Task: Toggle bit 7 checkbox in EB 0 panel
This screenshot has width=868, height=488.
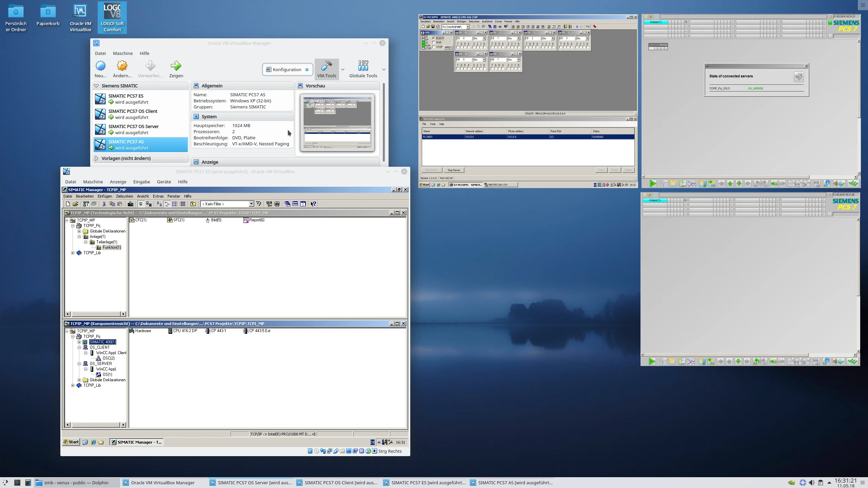Action: [458, 47]
